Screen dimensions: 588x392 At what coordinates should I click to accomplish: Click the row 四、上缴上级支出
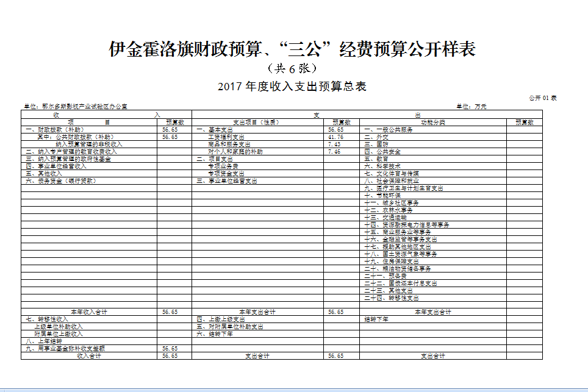click(x=257, y=319)
